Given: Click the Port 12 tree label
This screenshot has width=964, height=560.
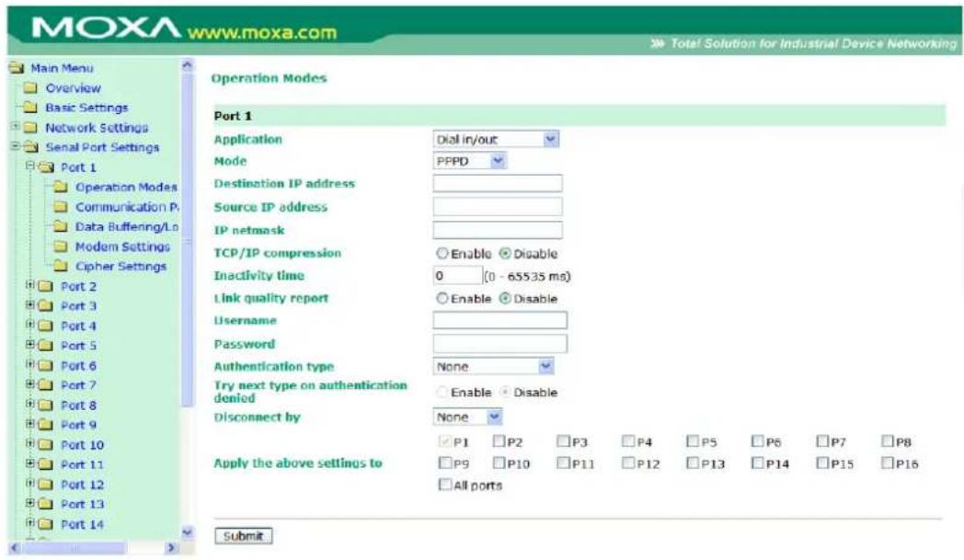Looking at the screenshot, I should pos(83,485).
